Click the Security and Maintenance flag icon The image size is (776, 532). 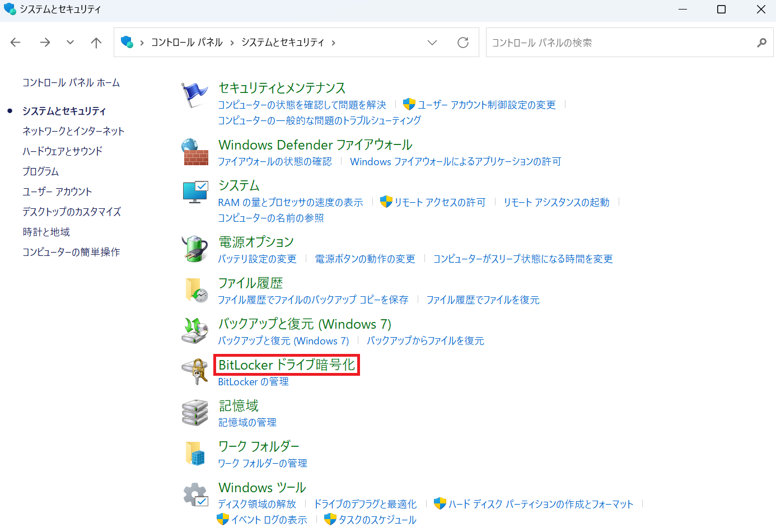pyautogui.click(x=195, y=95)
